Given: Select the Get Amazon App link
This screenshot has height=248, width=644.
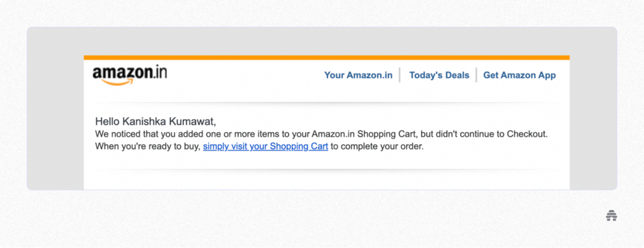Looking at the screenshot, I should pyautogui.click(x=519, y=75).
